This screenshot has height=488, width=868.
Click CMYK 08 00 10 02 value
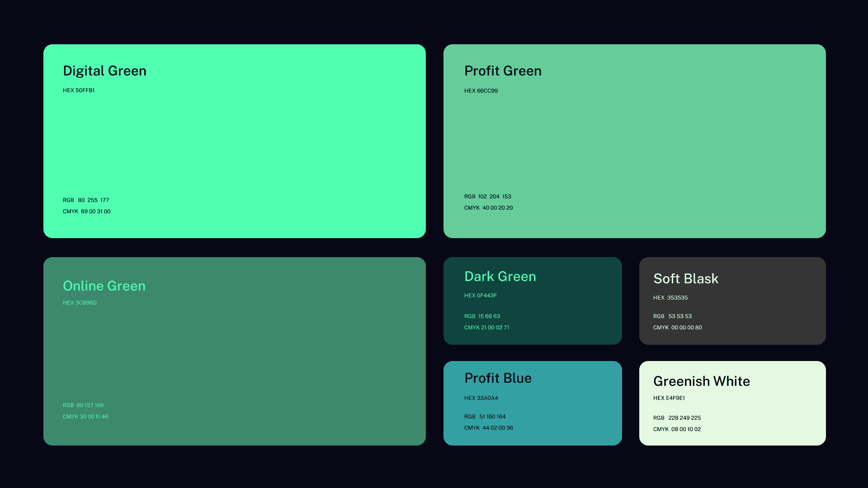pos(677,429)
